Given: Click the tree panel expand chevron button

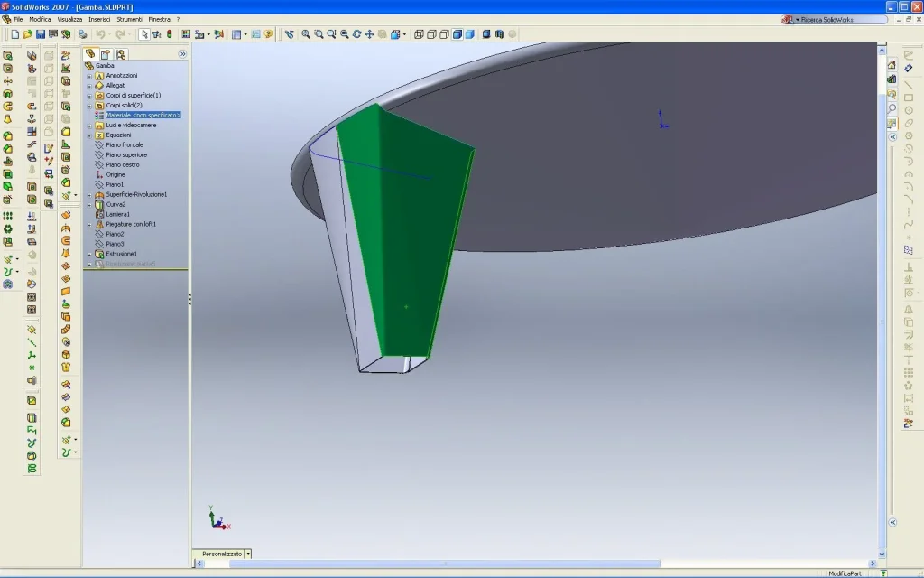Looking at the screenshot, I should (182, 53).
